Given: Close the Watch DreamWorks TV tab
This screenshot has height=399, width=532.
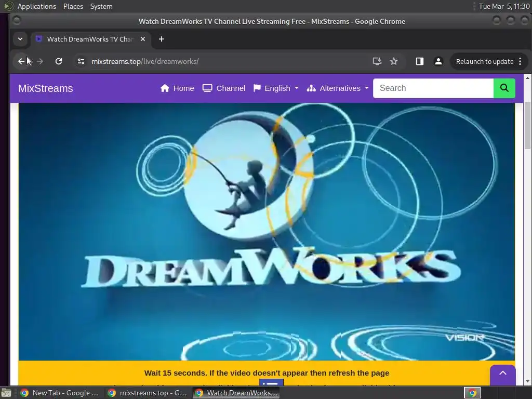Looking at the screenshot, I should coord(143,39).
